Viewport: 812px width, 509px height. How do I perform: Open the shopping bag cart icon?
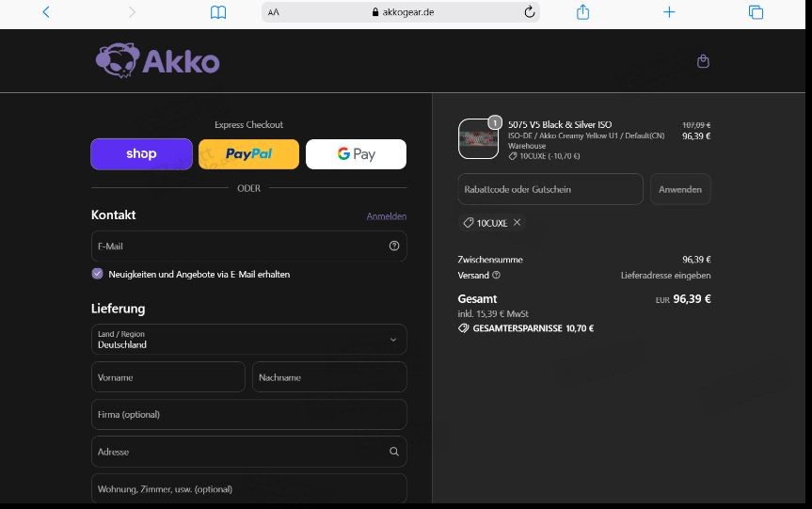pos(703,61)
